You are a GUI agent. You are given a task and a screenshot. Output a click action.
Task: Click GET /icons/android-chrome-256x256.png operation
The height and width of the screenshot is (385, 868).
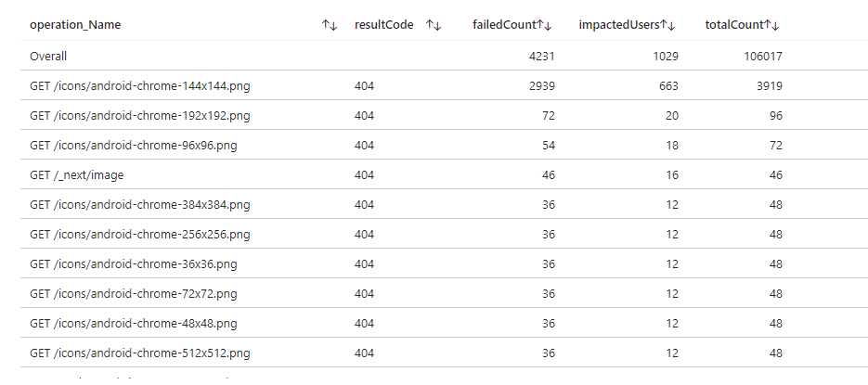coord(139,235)
